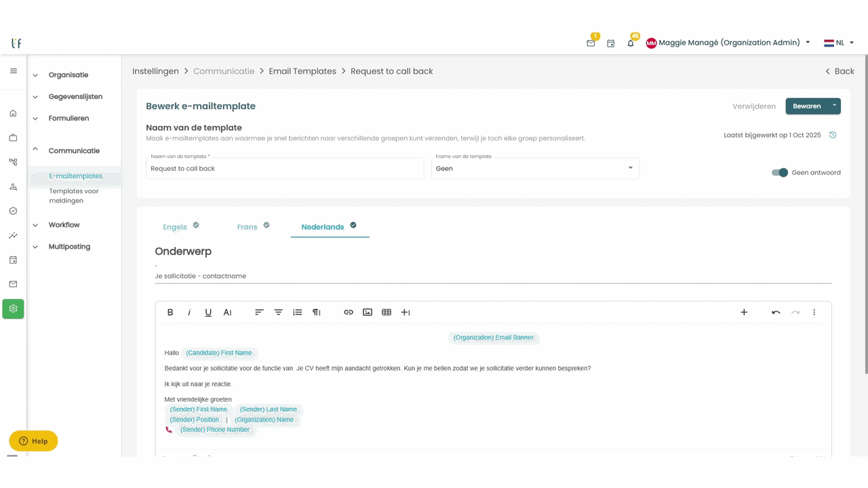The image size is (868, 488).
Task: Switch to the Frans language tab
Action: (248, 227)
